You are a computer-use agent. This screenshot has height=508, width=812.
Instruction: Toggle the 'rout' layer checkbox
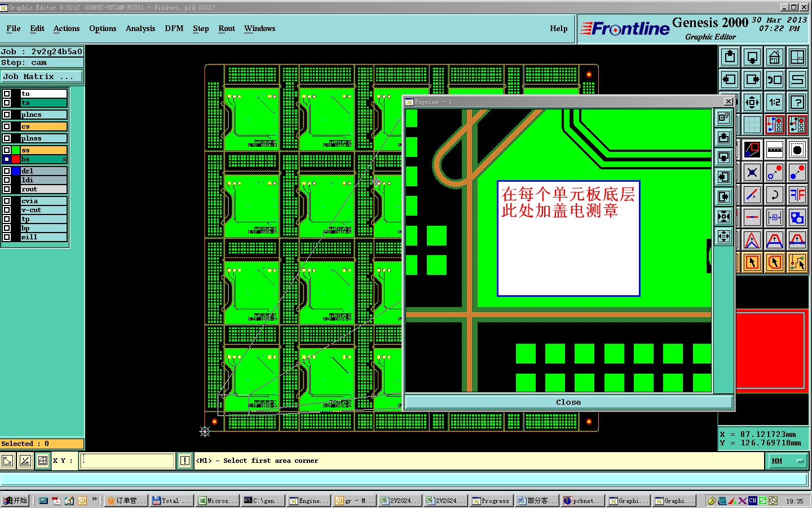7,189
